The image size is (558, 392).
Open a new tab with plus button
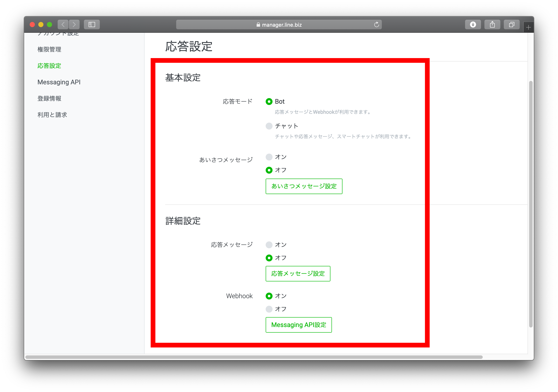pyautogui.click(x=528, y=27)
